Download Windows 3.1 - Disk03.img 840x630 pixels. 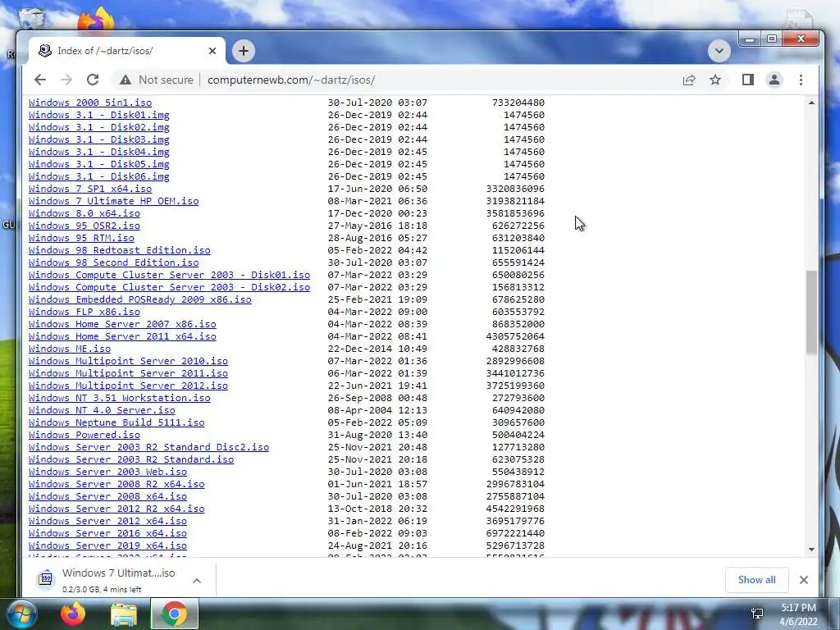[99, 139]
